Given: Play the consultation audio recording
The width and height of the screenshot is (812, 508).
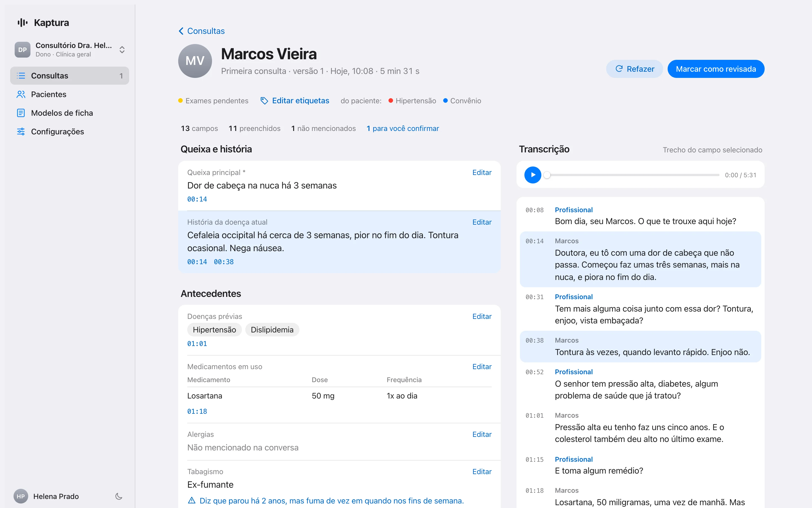Looking at the screenshot, I should click(533, 175).
